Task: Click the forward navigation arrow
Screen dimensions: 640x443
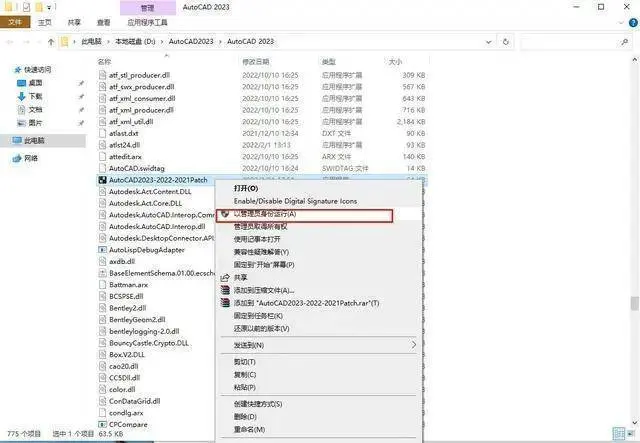Action: [x=26, y=42]
